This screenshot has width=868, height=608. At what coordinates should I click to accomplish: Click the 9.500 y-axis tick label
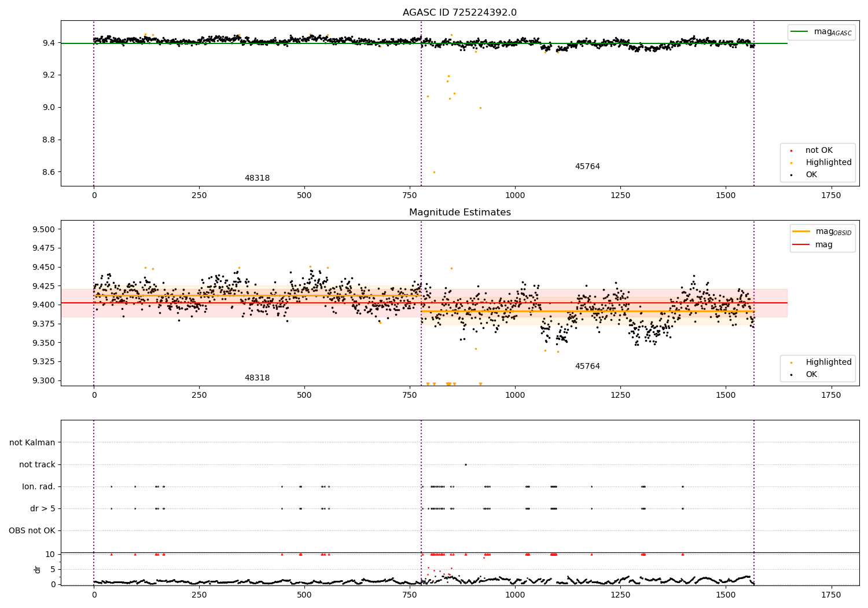(44, 229)
